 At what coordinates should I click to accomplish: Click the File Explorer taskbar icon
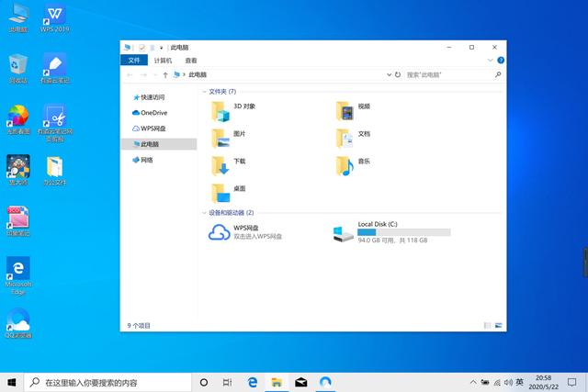(277, 382)
